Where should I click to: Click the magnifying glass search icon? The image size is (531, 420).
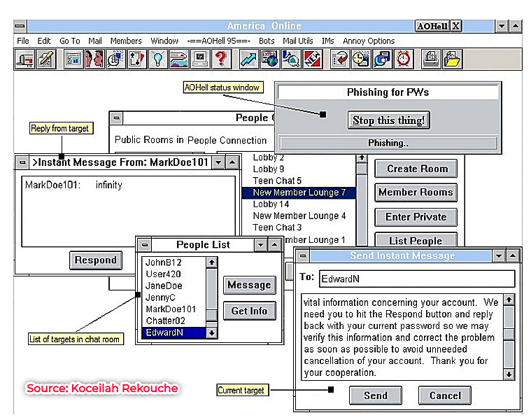click(x=290, y=59)
